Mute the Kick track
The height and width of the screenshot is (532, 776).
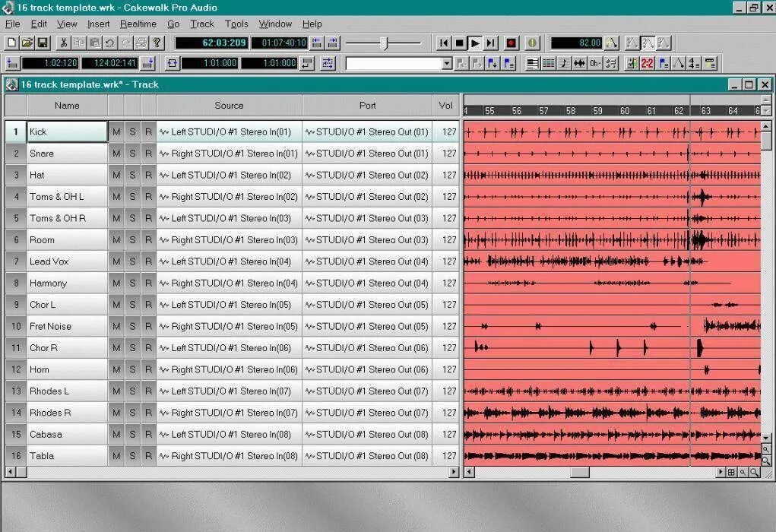tap(116, 131)
